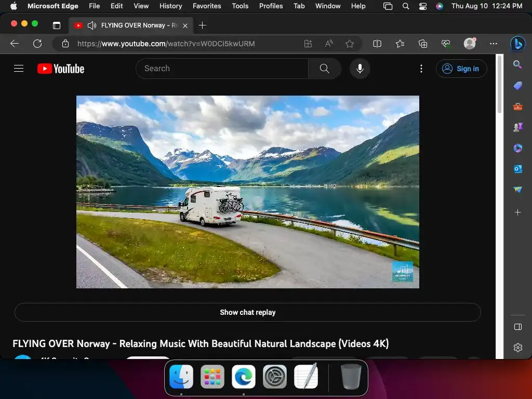Open Finder from the Dock
The height and width of the screenshot is (399, 532).
181,377
